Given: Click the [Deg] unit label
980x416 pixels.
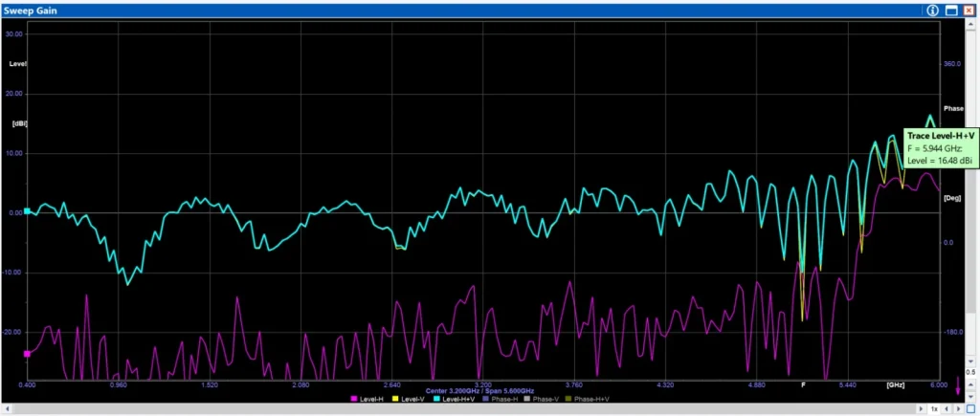Looking at the screenshot, I should click(x=952, y=198).
